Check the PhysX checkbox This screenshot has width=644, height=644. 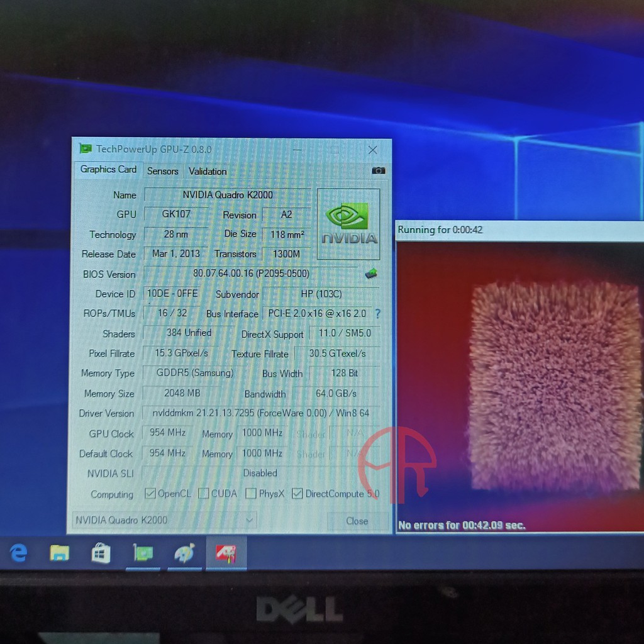tap(251, 494)
